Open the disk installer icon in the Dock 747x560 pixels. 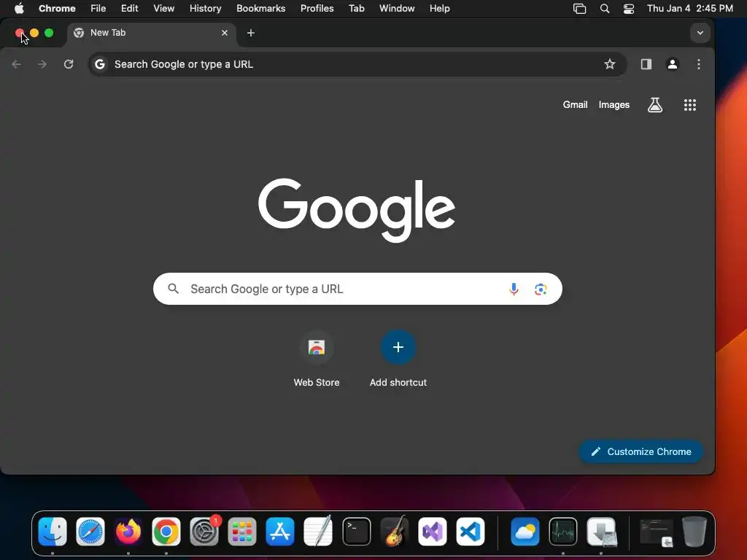(601, 532)
